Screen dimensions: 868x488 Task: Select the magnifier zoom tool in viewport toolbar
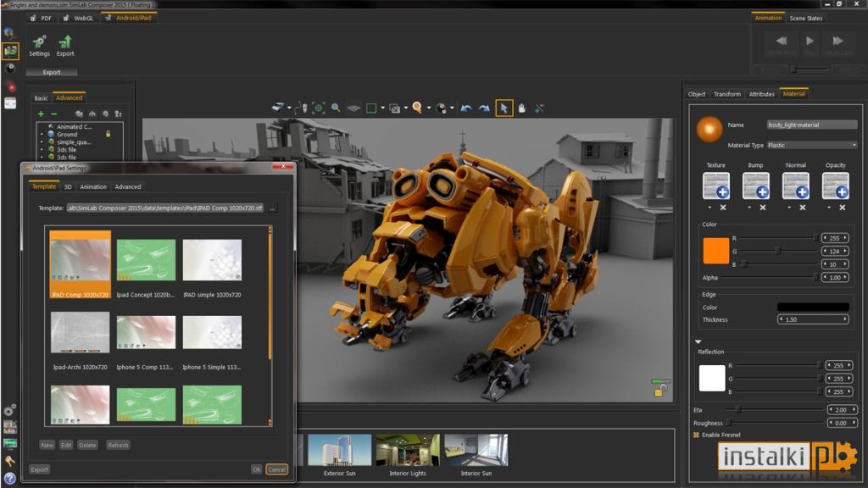click(336, 108)
